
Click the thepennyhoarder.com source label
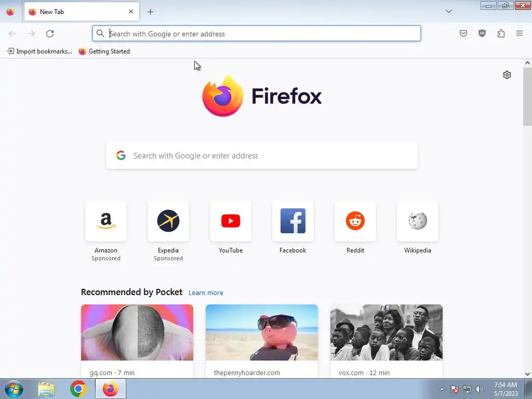click(247, 373)
